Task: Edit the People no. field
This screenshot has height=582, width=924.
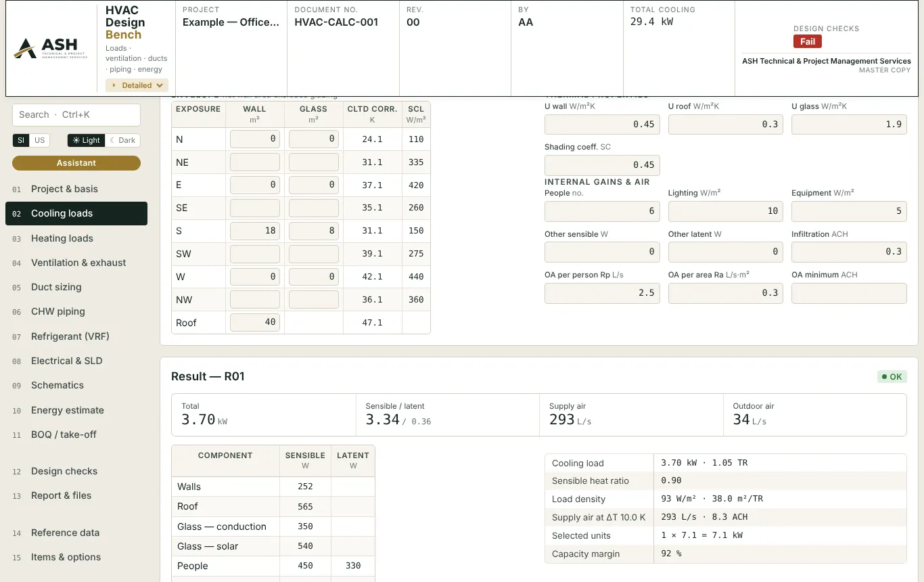Action: click(602, 211)
